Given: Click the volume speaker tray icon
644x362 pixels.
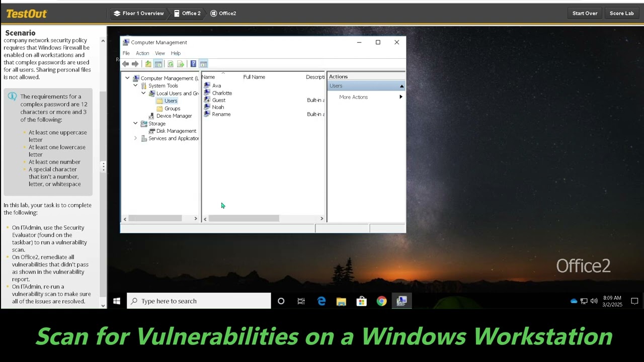Looking at the screenshot, I should click(x=594, y=301).
